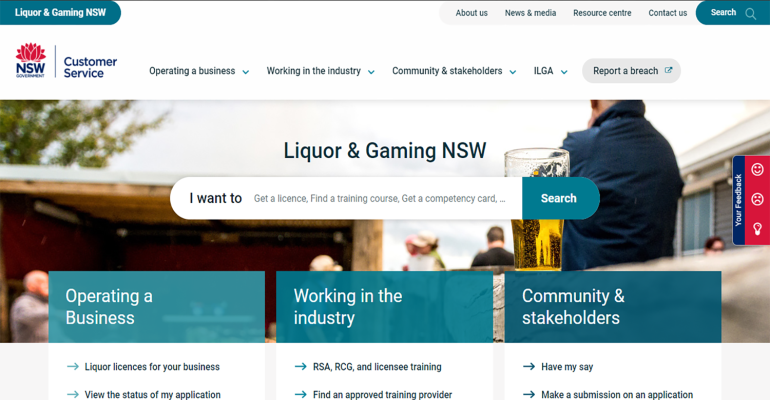Visit the Resource centre link

[x=602, y=13]
